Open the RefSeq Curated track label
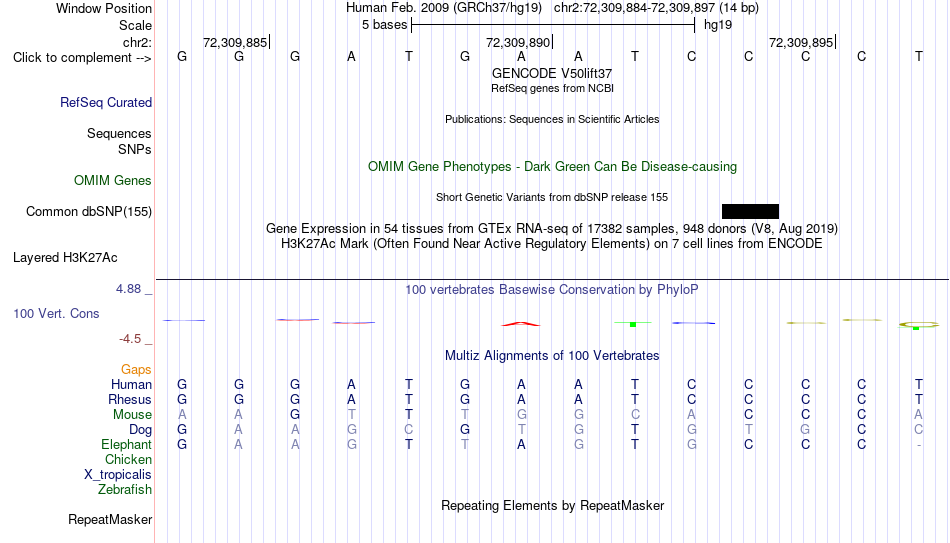The image size is (950, 543). (106, 102)
